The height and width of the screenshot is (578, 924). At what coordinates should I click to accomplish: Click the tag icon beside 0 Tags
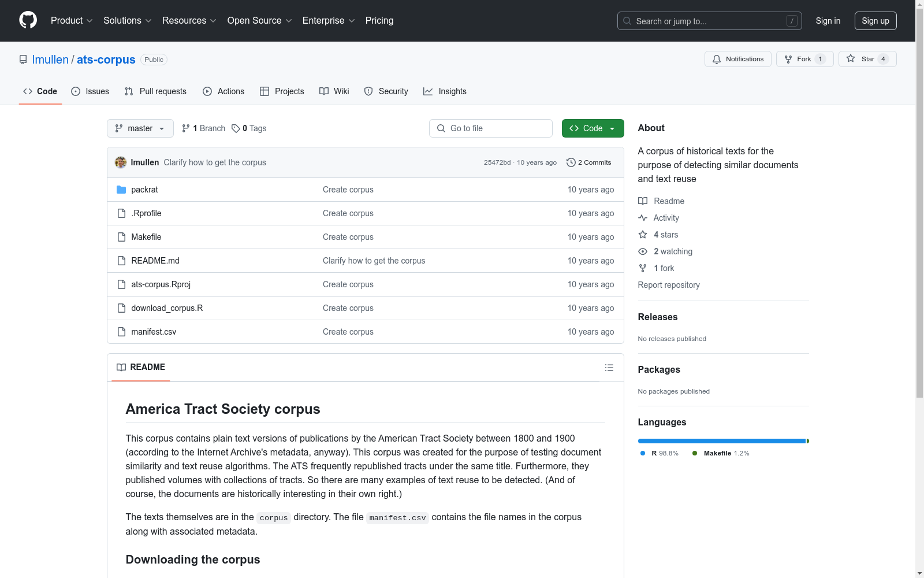pyautogui.click(x=236, y=128)
